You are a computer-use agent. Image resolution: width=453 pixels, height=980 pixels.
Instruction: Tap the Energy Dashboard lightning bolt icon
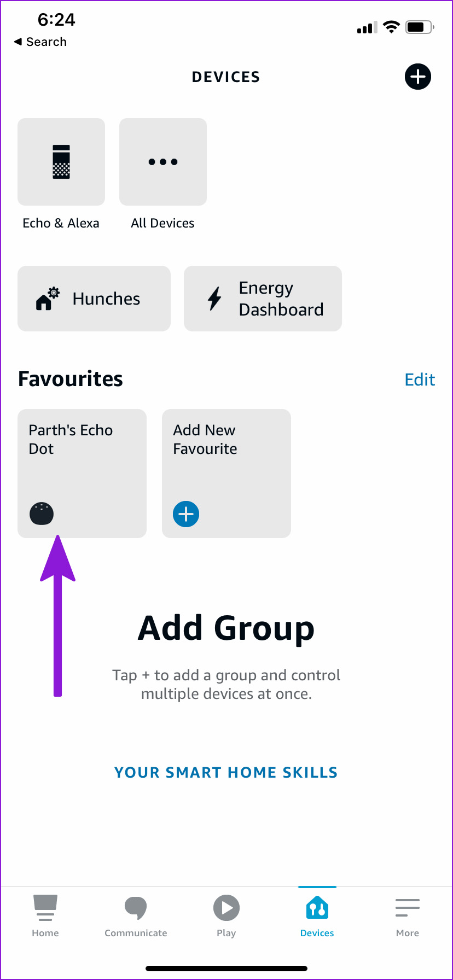pos(214,299)
